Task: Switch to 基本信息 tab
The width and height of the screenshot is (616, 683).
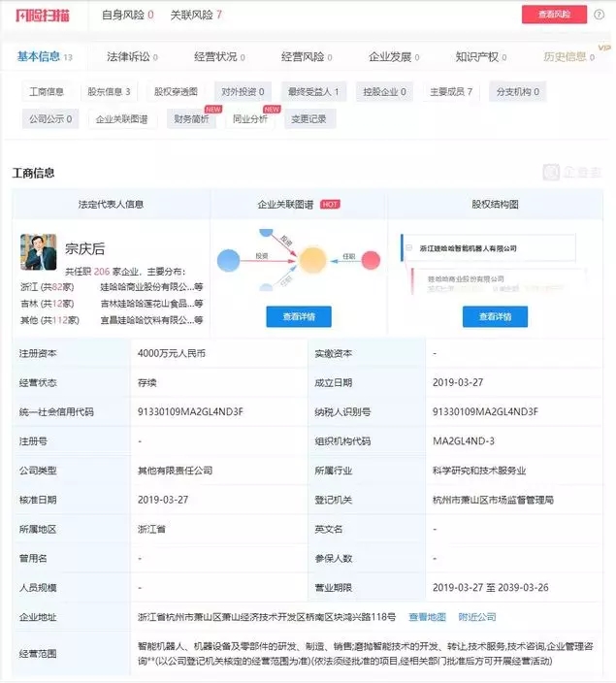Action: coord(45,56)
